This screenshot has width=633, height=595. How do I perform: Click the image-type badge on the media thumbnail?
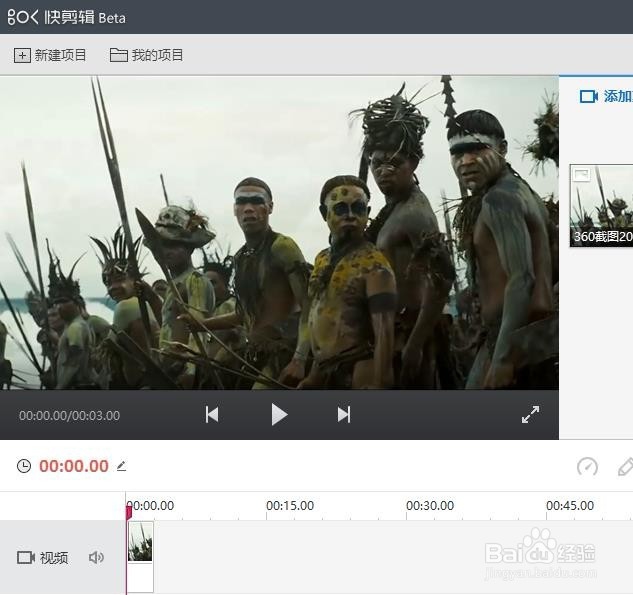click(582, 175)
